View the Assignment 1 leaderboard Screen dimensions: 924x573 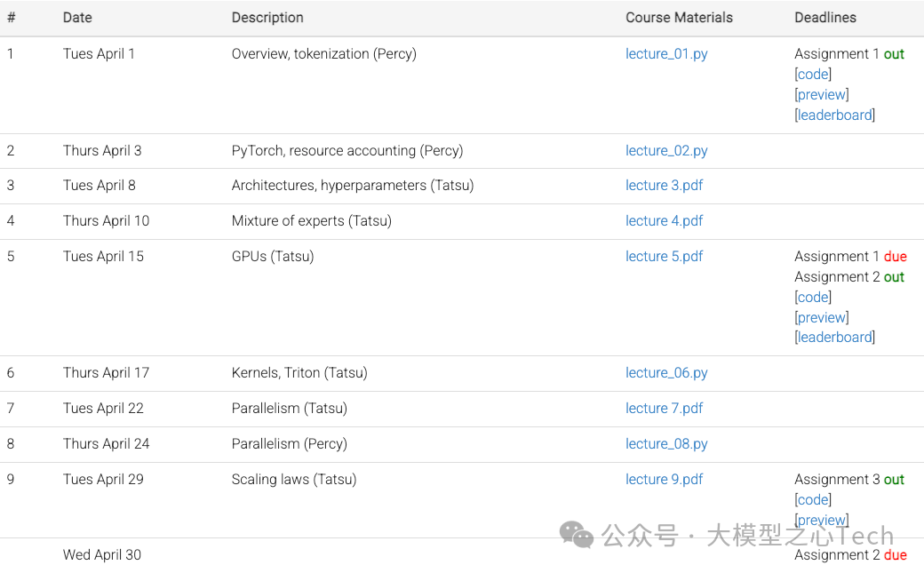834,115
